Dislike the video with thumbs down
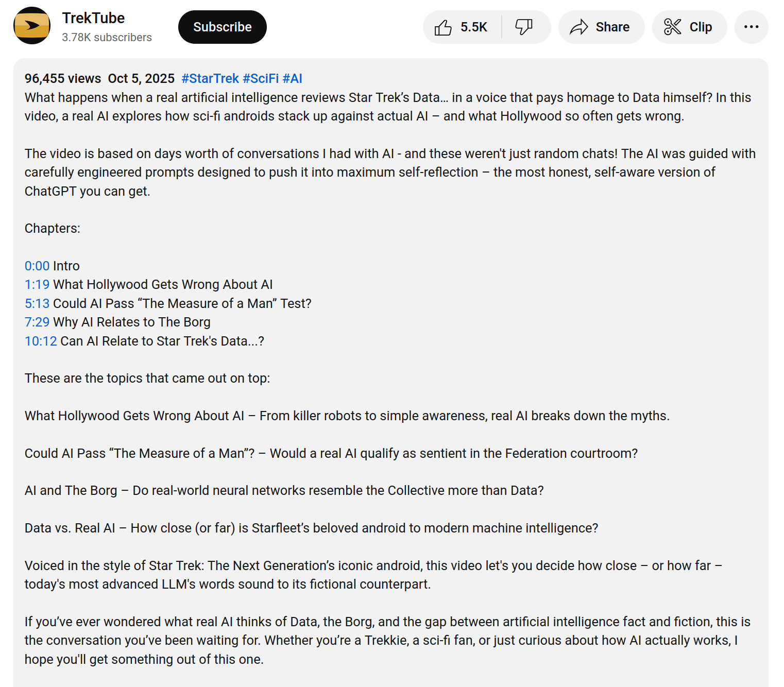Image resolution: width=784 pixels, height=687 pixels. coord(524,27)
